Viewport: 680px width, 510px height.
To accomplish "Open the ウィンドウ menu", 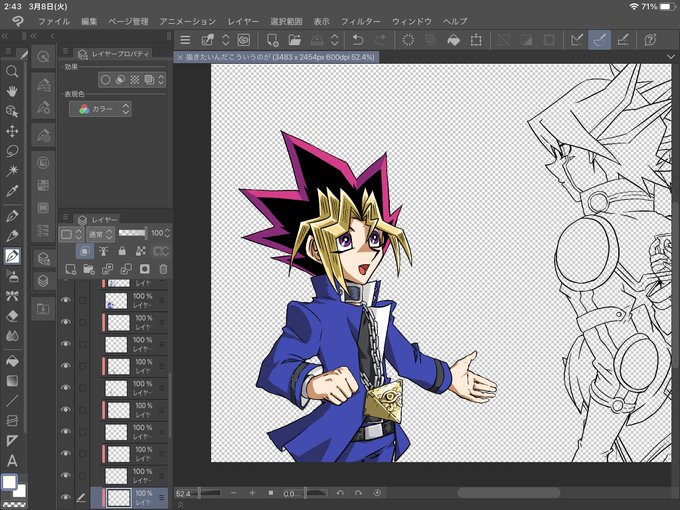I will pyautogui.click(x=412, y=21).
